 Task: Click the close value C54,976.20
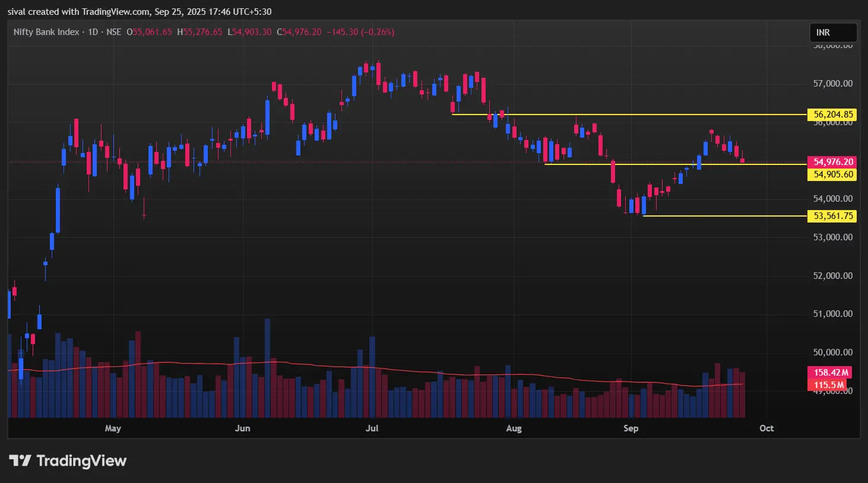(x=299, y=32)
